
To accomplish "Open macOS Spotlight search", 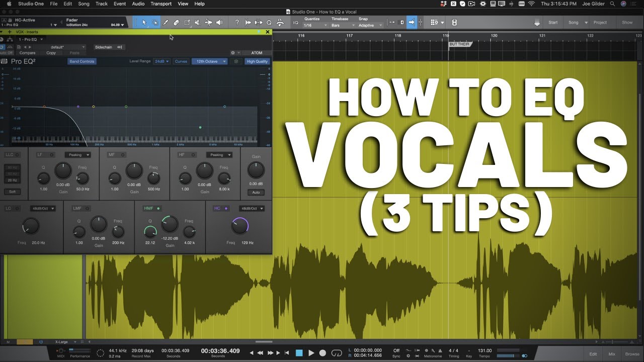I will click(612, 4).
